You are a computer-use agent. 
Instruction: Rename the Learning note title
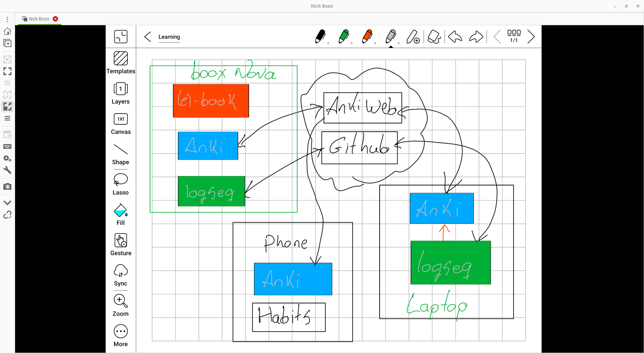click(x=169, y=37)
